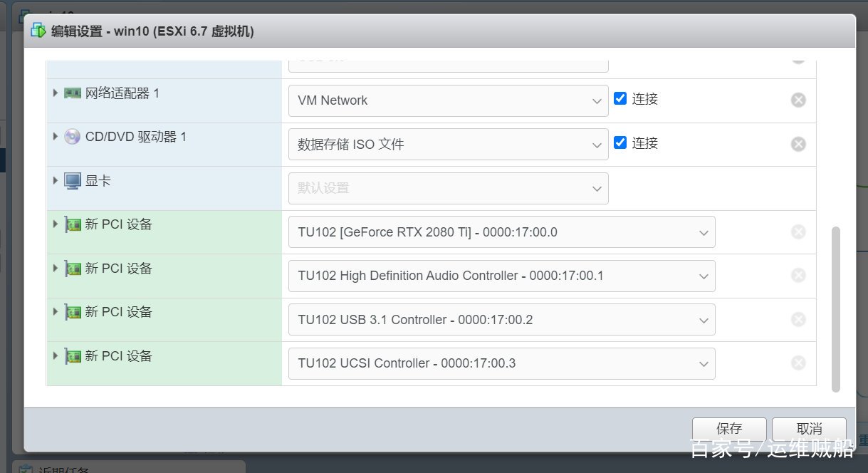Click the 保存 button
868x473 pixels.
(729, 429)
